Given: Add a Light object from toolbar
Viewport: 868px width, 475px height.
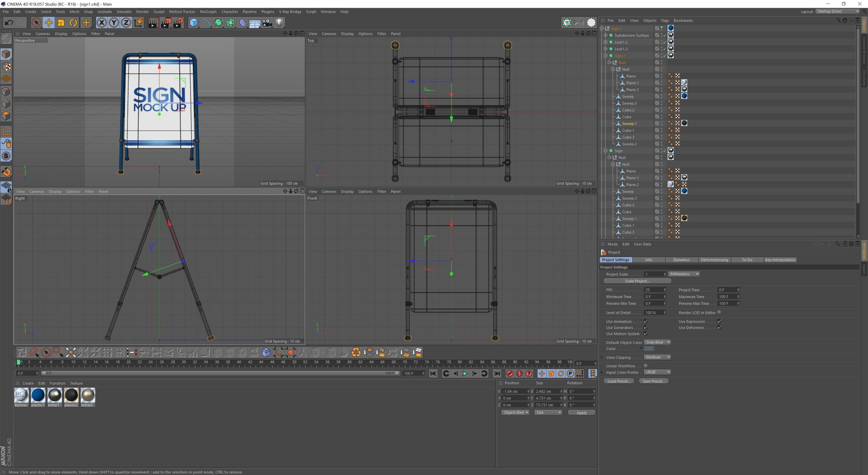Looking at the screenshot, I should (x=279, y=23).
